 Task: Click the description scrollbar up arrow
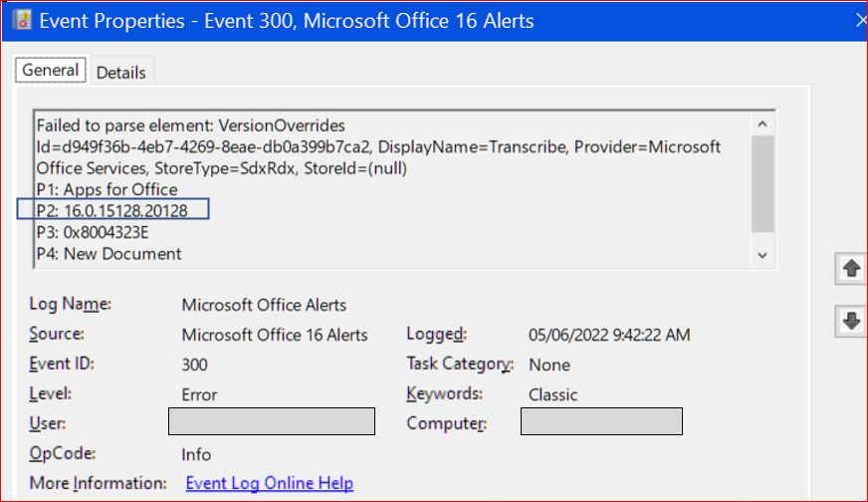coord(762,125)
